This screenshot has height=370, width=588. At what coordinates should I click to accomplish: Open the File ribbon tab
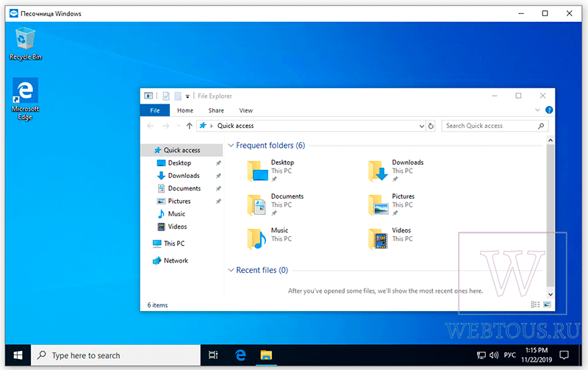[155, 110]
